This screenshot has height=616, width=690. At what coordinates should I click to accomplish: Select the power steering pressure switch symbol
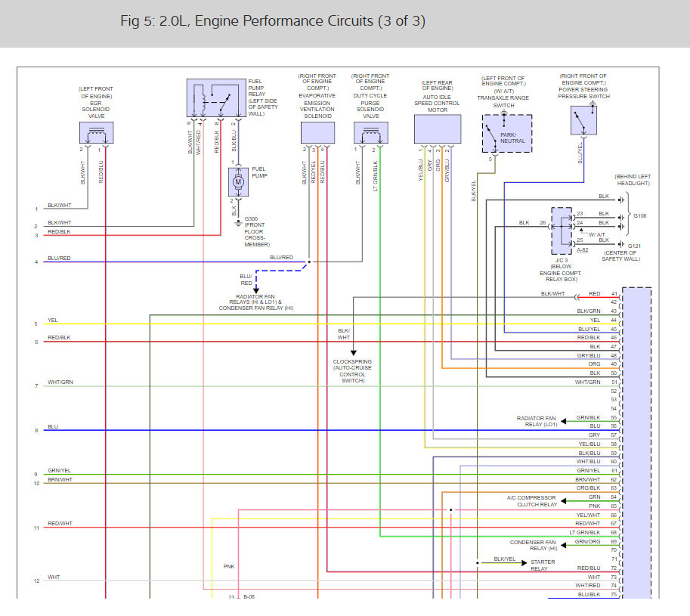tap(583, 120)
